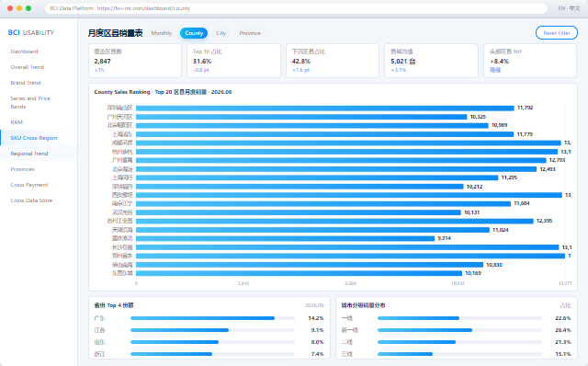
Task: Click the +1.6 pt change value
Action: pyautogui.click(x=300, y=70)
